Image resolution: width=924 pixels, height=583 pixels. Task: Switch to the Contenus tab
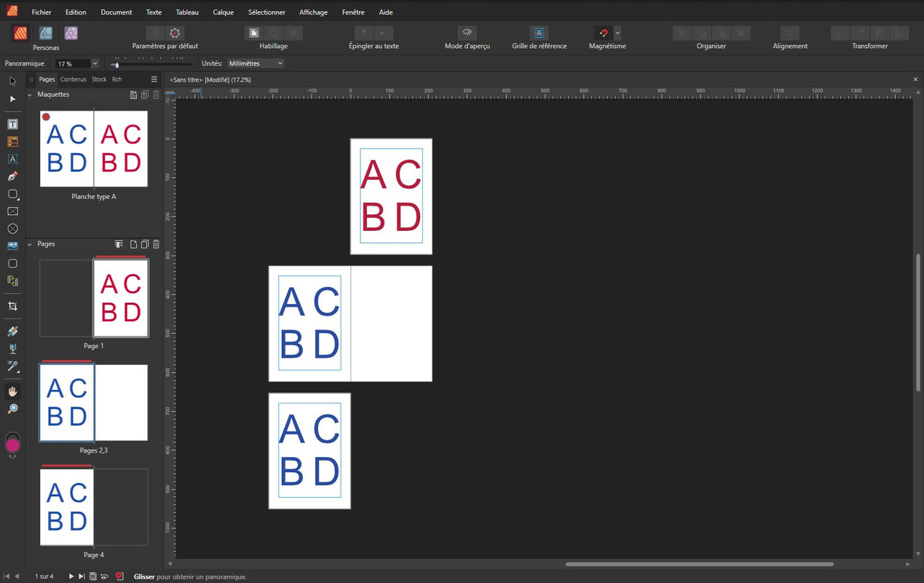point(73,79)
